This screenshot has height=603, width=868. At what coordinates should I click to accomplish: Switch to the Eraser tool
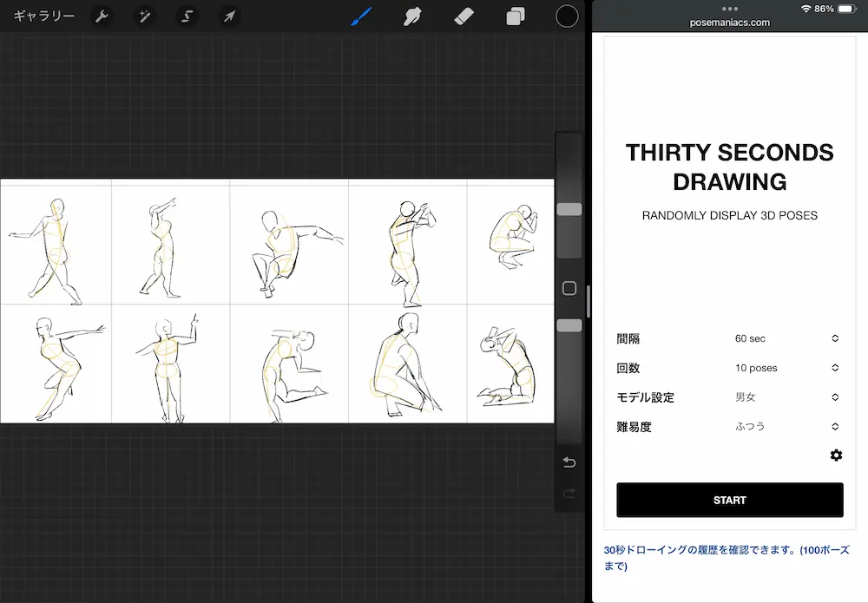464,16
